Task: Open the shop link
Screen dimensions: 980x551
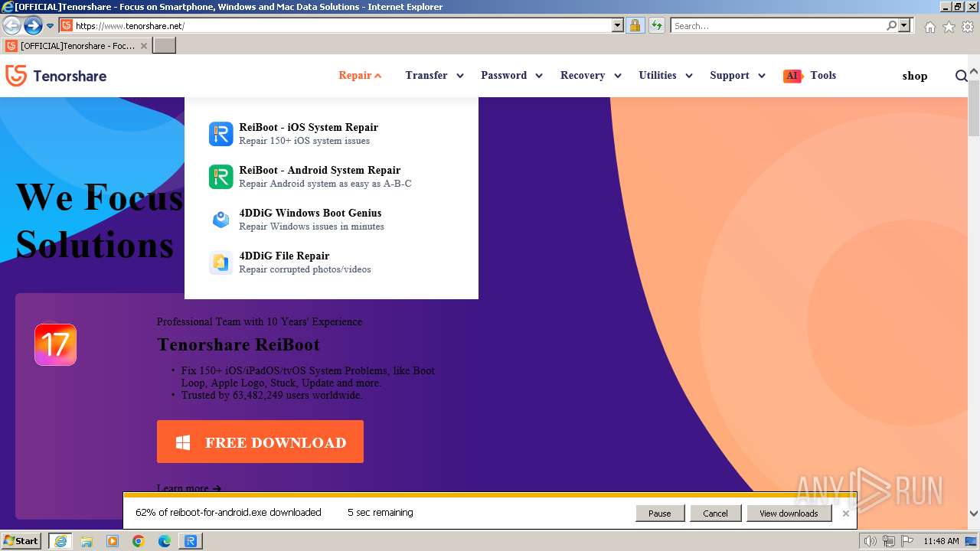Action: [x=915, y=76]
